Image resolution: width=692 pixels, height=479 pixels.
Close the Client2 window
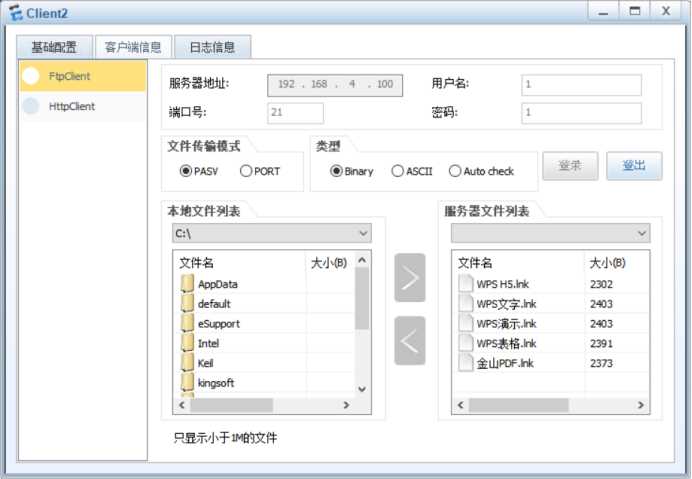[666, 11]
